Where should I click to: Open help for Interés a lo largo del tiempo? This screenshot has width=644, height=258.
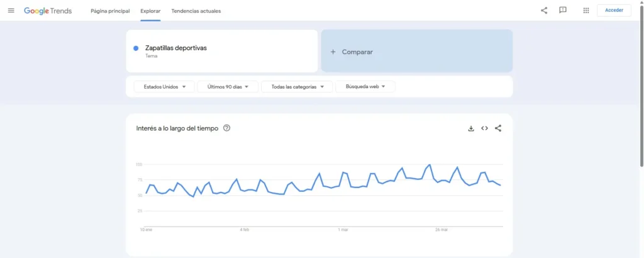coord(227,128)
